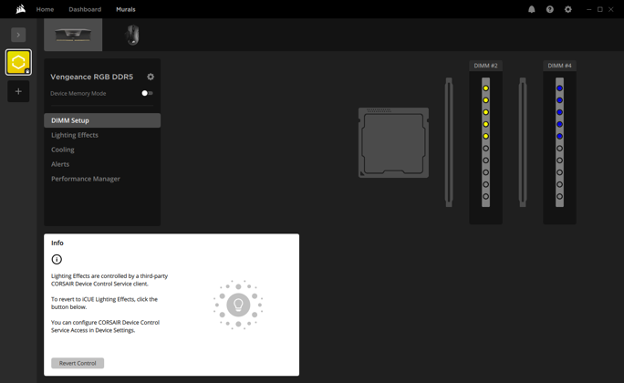This screenshot has height=384, width=624.
Task: Expand the sidebar with the arrow button
Action: [x=18, y=35]
